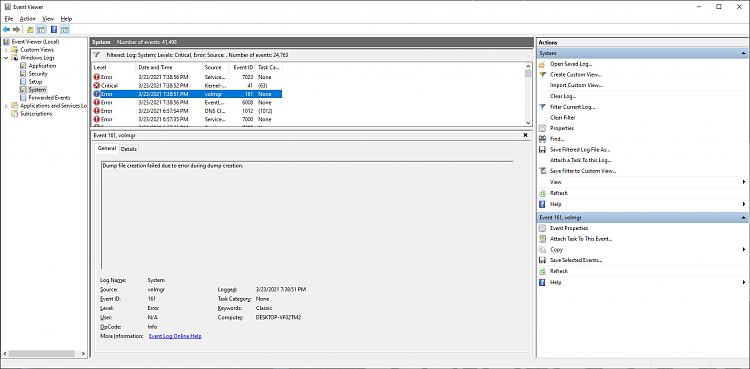Viewport: 750px width, 369px height.
Task: Open the View submenu arrow in Actions
Action: [x=744, y=182]
